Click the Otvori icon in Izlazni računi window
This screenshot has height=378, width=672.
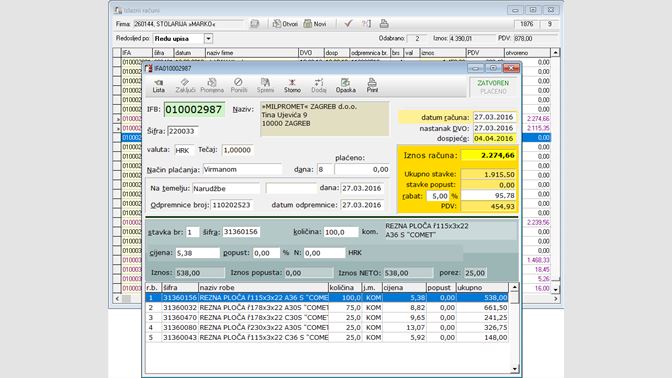285,24
